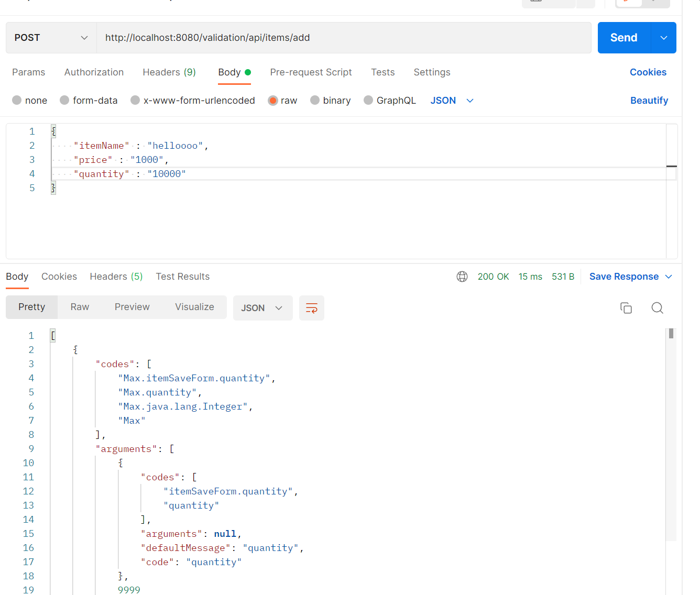This screenshot has height=595, width=700.
Task: Open the request Settings tab
Action: 432,72
